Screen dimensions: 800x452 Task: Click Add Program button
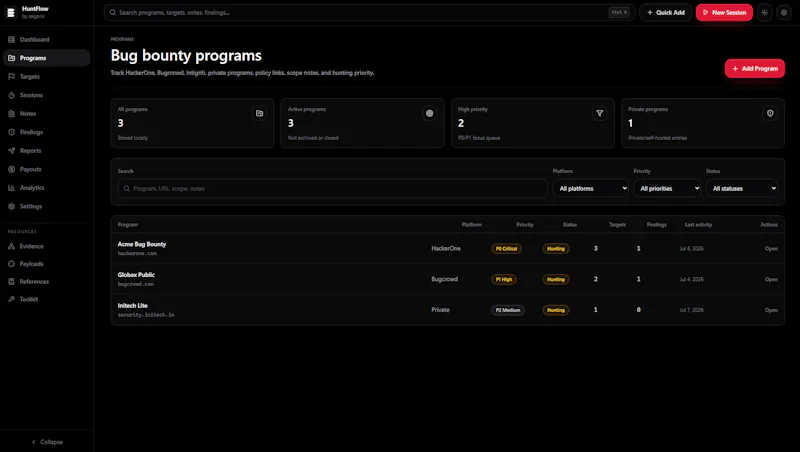coord(755,68)
